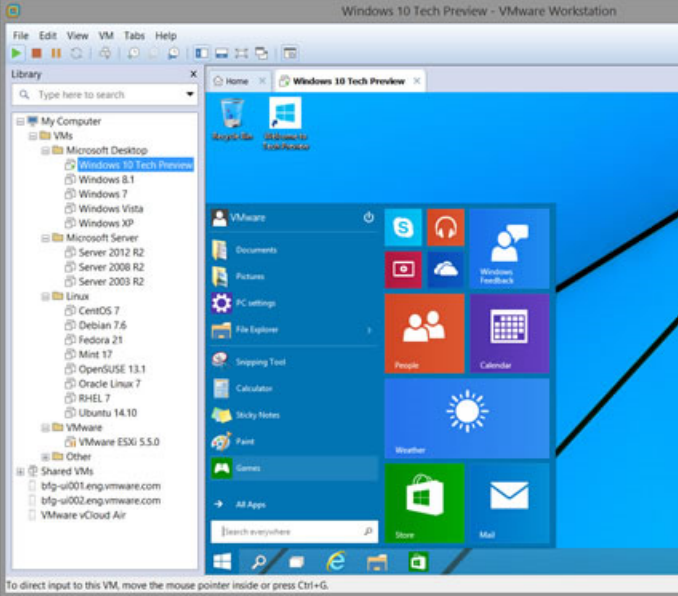Click the Music headphones tile
Image resolution: width=678 pixels, height=596 pixels.
click(446, 228)
